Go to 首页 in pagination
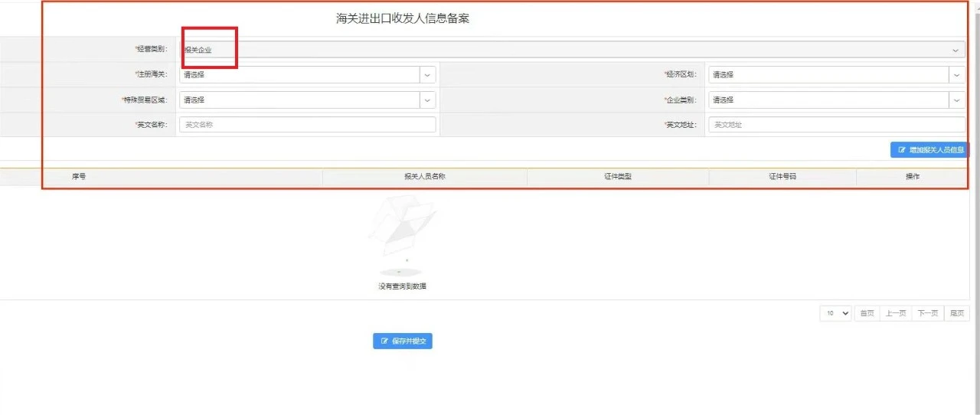Image resolution: width=980 pixels, height=415 pixels. [x=867, y=313]
